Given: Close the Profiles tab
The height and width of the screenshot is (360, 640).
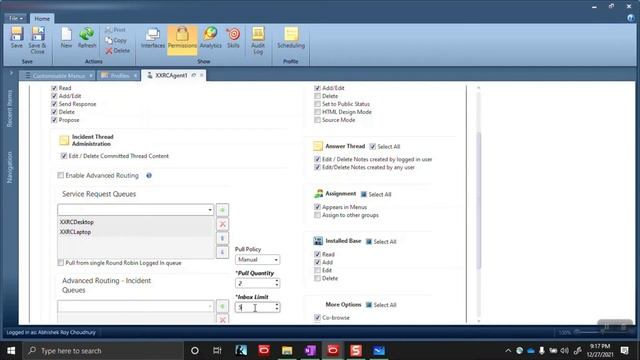Looking at the screenshot, I should [x=135, y=76].
